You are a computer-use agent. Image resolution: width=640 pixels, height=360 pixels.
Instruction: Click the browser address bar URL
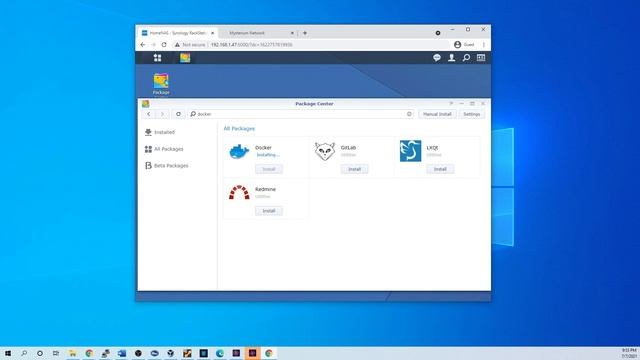[x=251, y=44]
